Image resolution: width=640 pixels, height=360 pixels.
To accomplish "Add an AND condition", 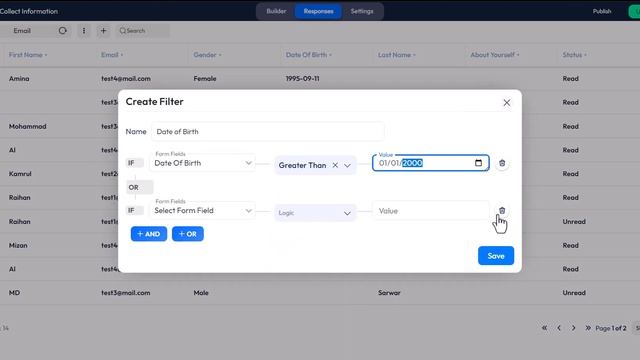I will (149, 234).
